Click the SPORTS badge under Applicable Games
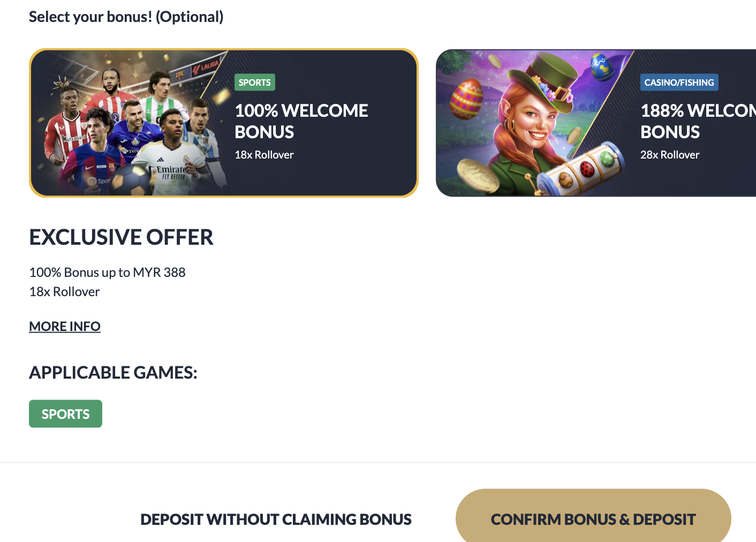The width and height of the screenshot is (756, 542). click(65, 414)
